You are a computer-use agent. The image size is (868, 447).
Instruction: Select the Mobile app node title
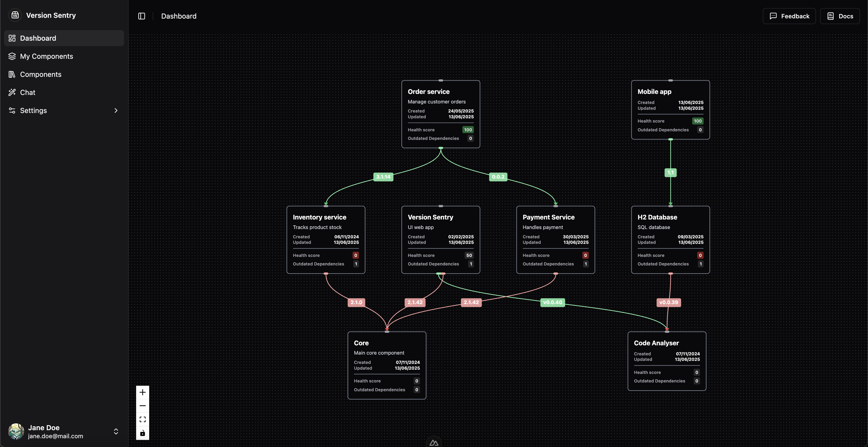click(x=654, y=92)
